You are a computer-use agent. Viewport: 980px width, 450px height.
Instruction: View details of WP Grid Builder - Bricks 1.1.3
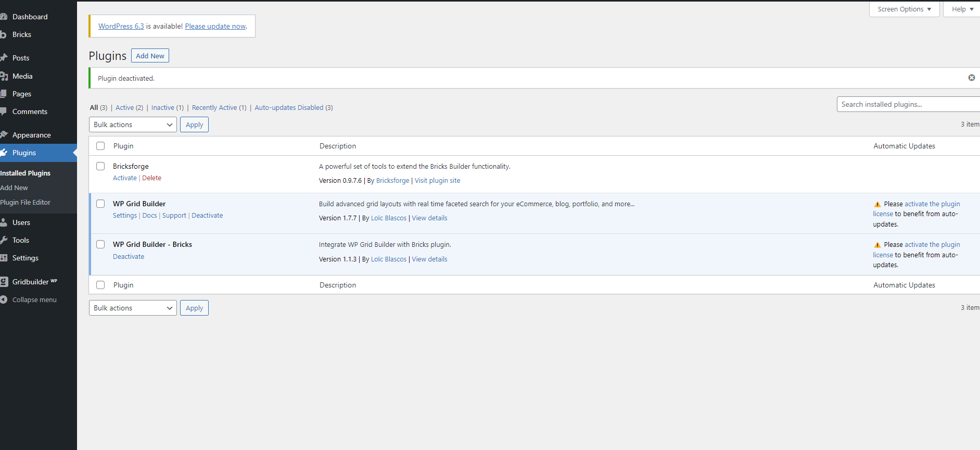click(429, 259)
